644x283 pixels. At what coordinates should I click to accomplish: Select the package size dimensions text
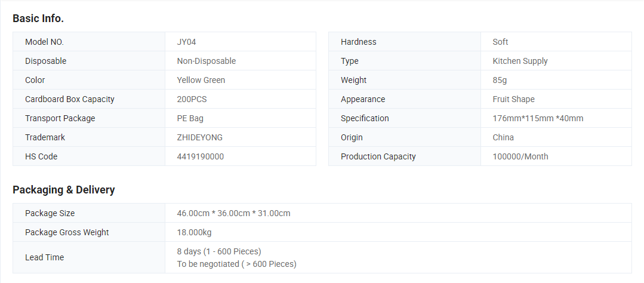[233, 213]
